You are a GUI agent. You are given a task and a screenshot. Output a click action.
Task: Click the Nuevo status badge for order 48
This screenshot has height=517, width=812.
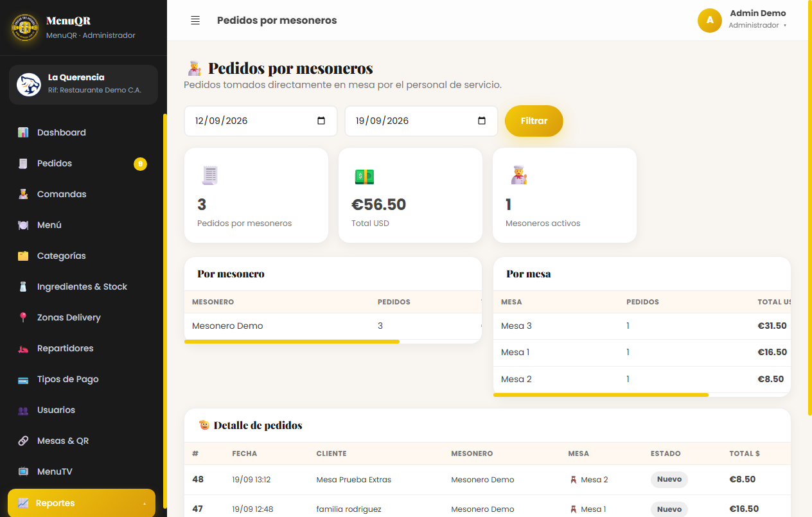pos(669,480)
